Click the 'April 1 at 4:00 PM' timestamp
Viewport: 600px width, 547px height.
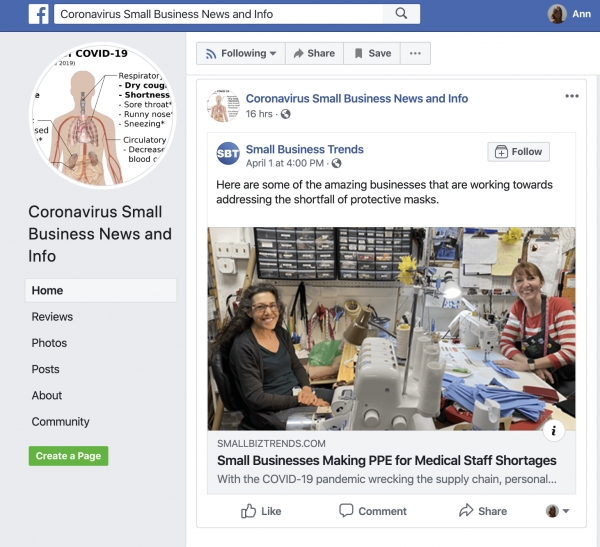tap(285, 163)
